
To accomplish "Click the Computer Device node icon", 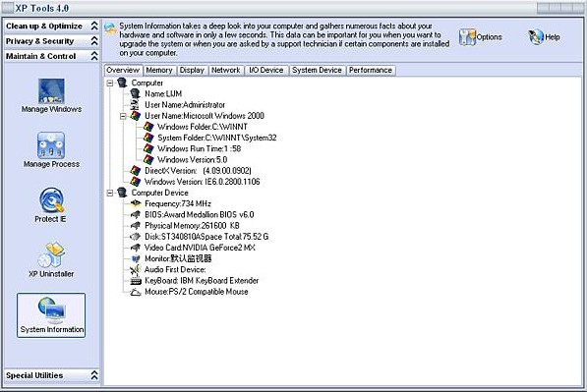I will pyautogui.click(x=122, y=193).
